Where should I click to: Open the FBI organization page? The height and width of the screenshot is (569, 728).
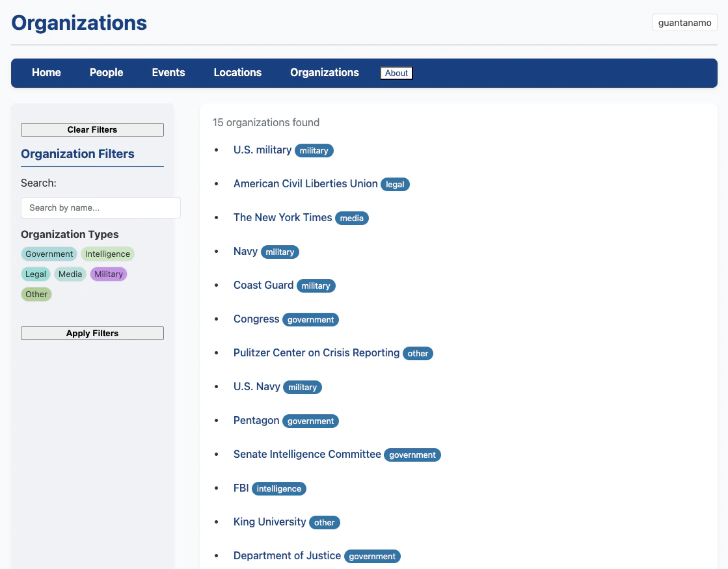click(241, 488)
